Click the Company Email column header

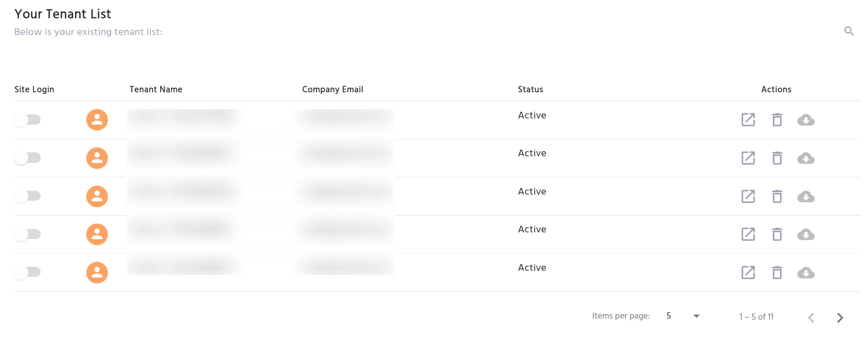[x=332, y=89]
